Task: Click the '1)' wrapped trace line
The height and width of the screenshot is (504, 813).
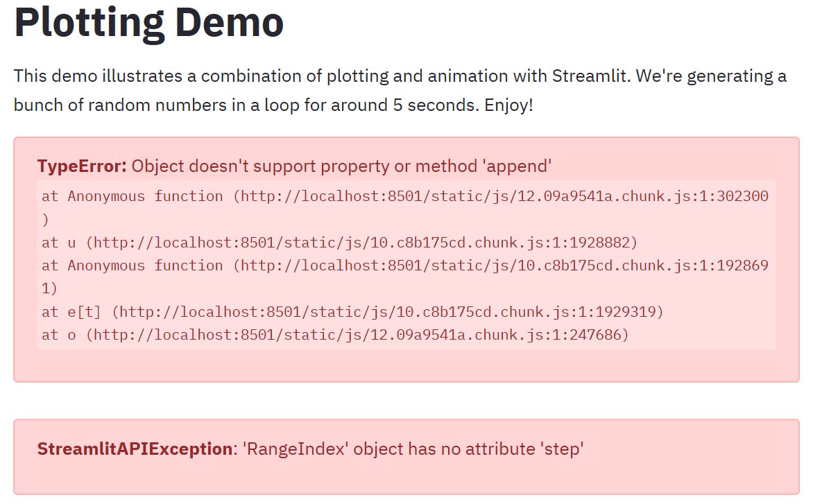Action: pos(49,288)
